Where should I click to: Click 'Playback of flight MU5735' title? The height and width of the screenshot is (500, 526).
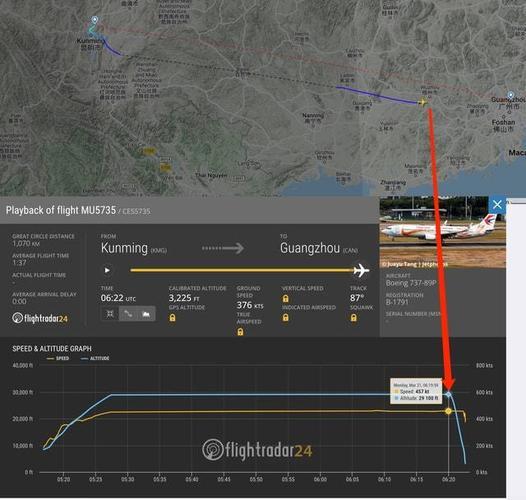pos(61,210)
